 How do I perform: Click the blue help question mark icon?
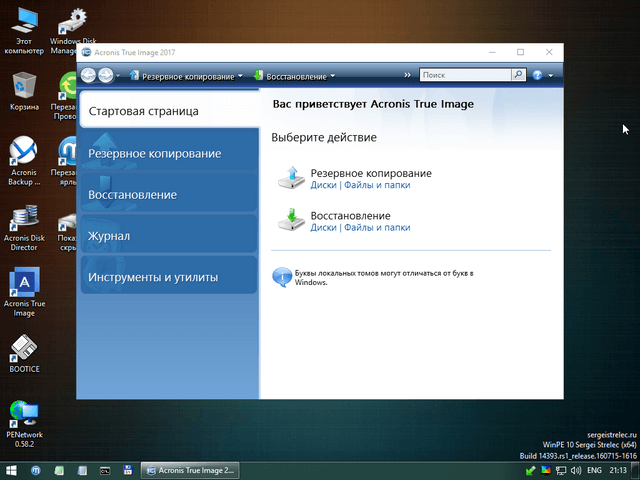[x=538, y=75]
